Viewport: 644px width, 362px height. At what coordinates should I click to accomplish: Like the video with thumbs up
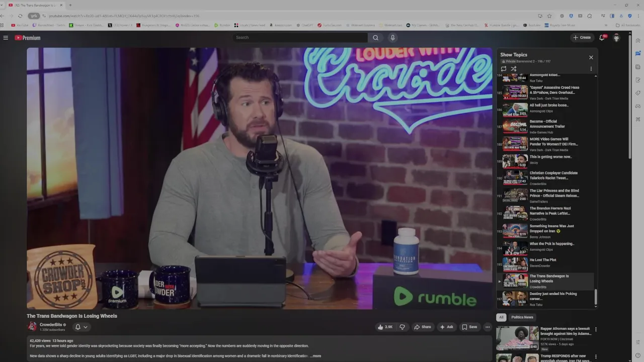tap(385, 327)
